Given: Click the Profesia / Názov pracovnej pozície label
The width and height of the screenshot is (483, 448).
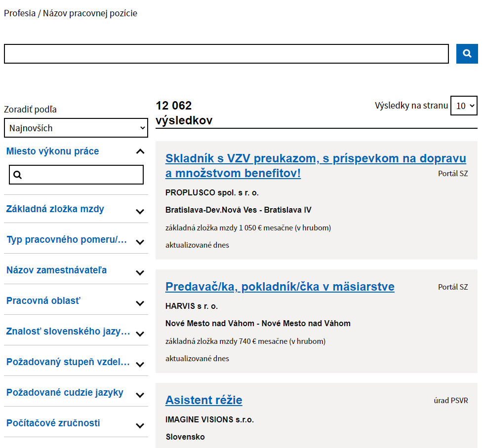Looking at the screenshot, I should [71, 13].
